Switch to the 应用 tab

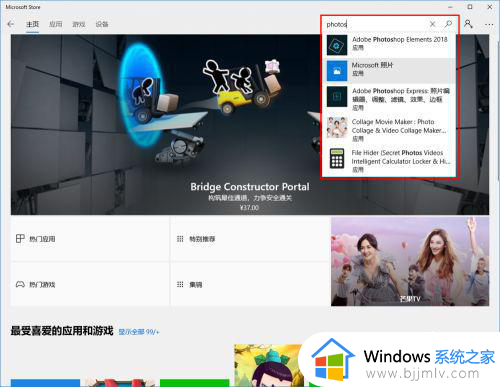click(56, 24)
